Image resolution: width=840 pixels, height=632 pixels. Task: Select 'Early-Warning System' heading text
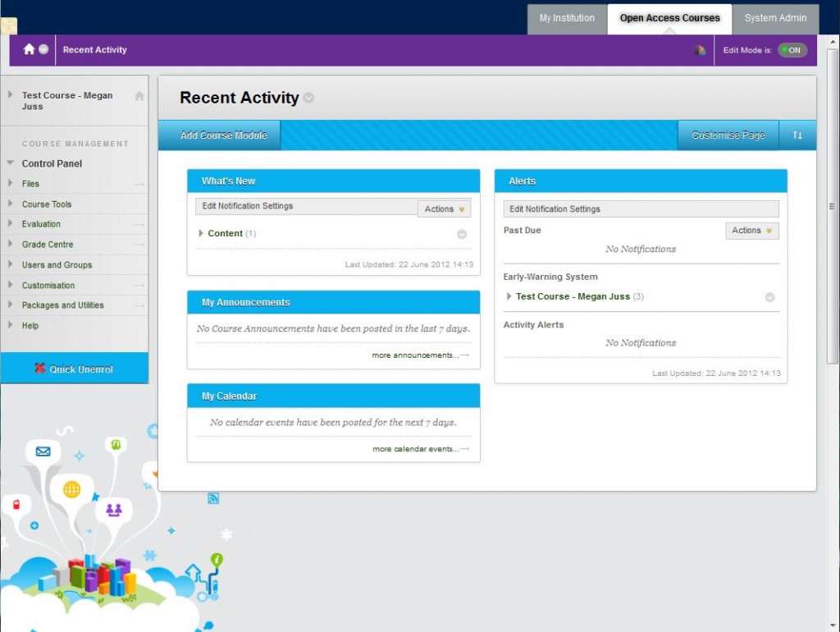(550, 277)
